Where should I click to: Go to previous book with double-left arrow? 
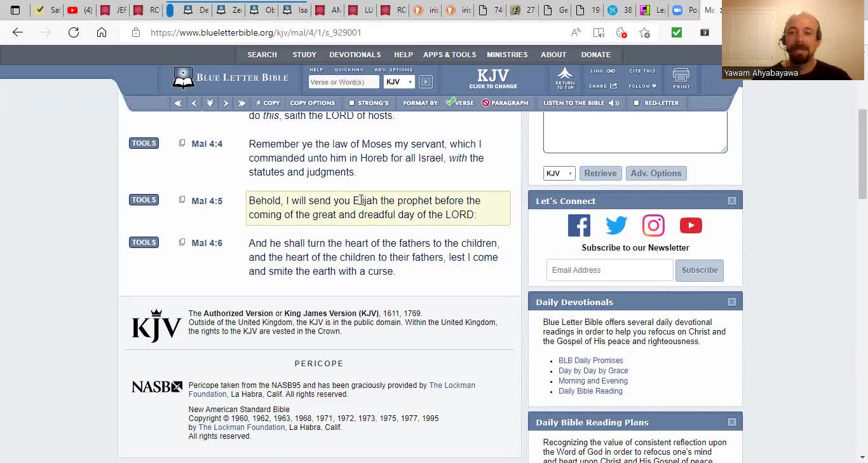click(178, 103)
